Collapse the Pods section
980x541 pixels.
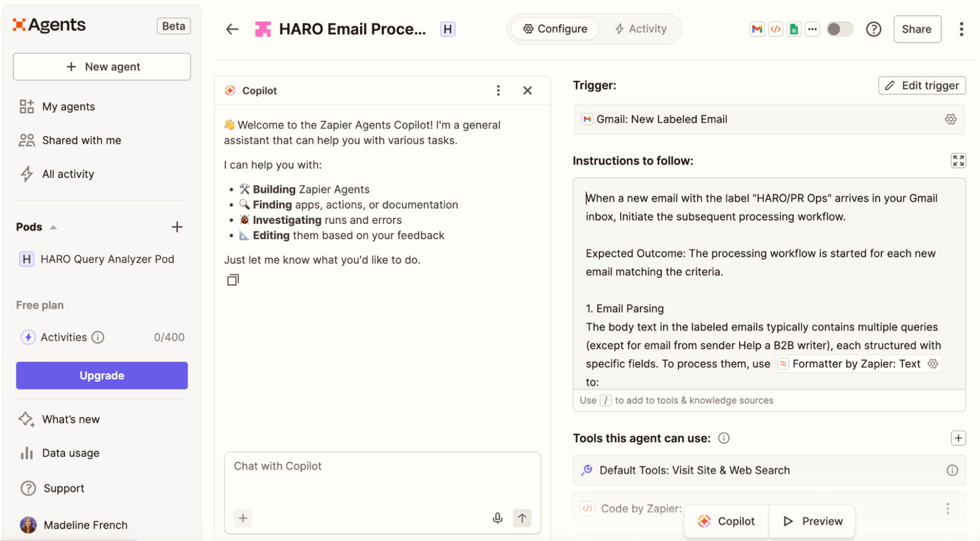point(54,227)
